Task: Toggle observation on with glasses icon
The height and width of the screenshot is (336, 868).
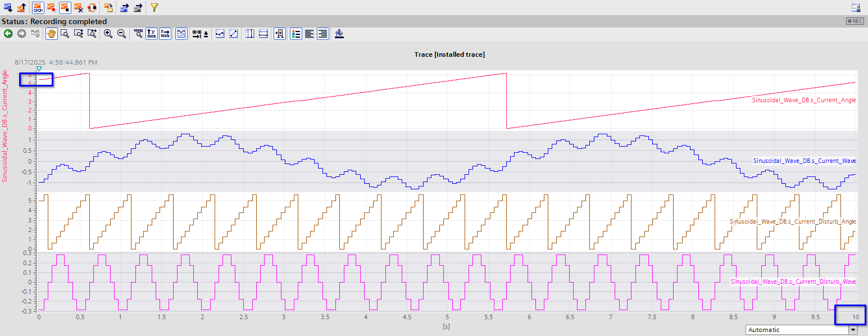Action: [x=37, y=7]
